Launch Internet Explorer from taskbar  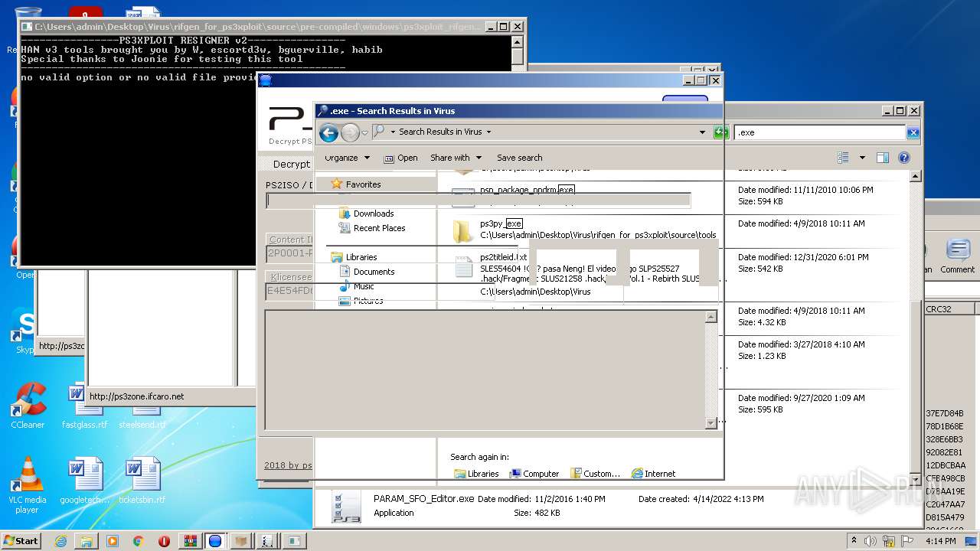pos(61,540)
